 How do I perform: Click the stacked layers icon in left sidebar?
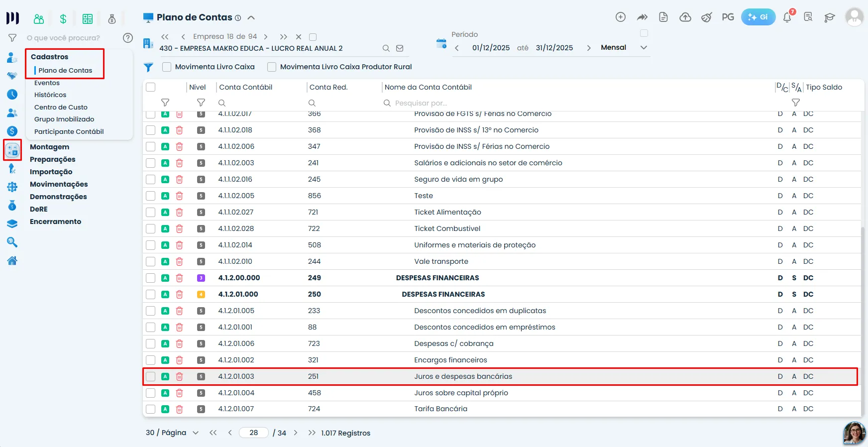click(12, 223)
